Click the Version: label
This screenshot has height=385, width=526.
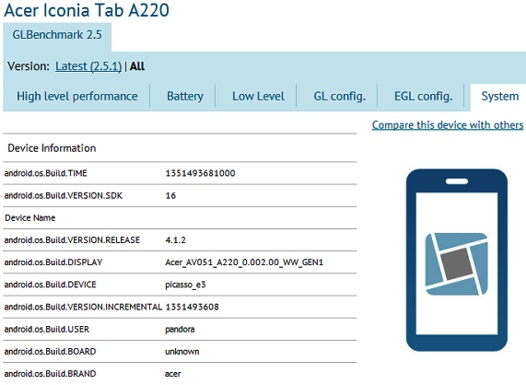point(29,66)
